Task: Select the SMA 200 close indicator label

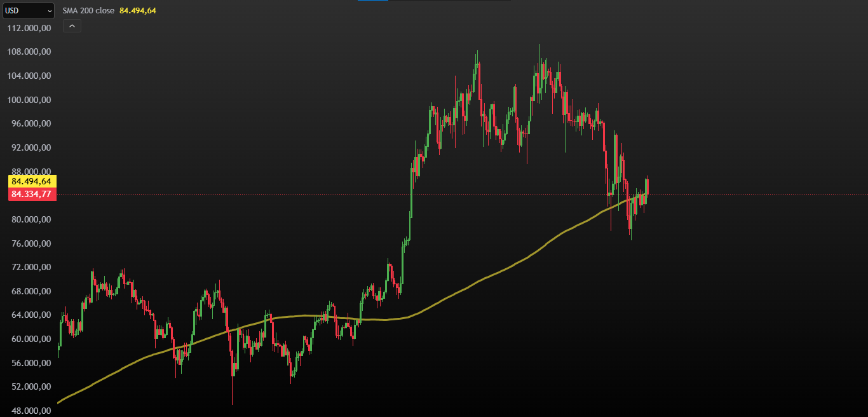Action: coord(88,11)
